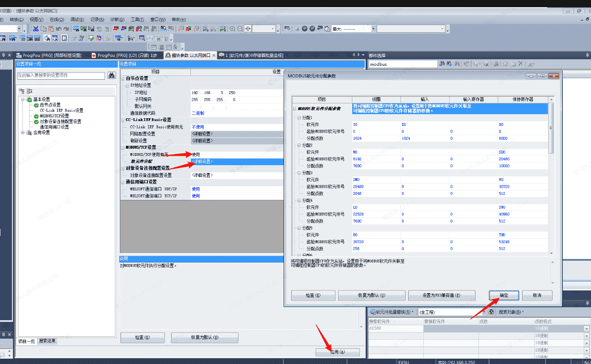Click binoculars search icon beside settings search box
The image size is (591, 364).
(112, 76)
